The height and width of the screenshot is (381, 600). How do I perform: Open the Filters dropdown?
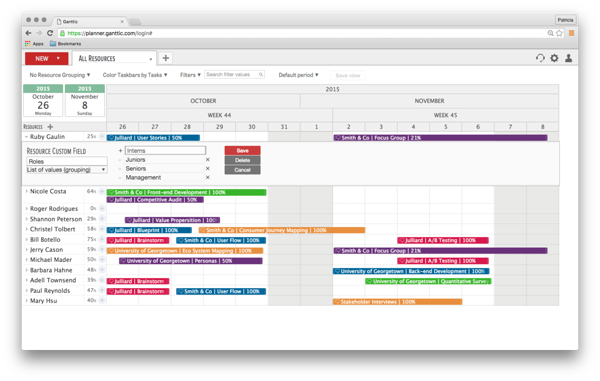click(190, 75)
